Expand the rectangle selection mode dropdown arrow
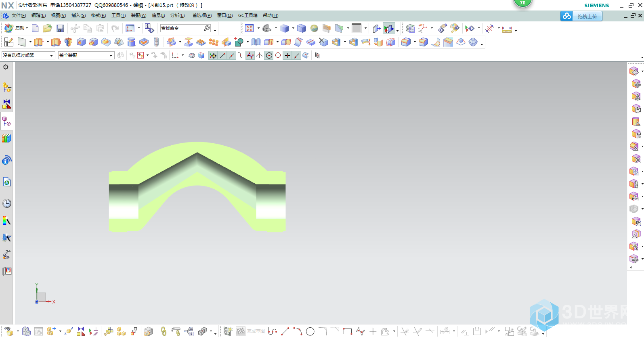 (183, 55)
